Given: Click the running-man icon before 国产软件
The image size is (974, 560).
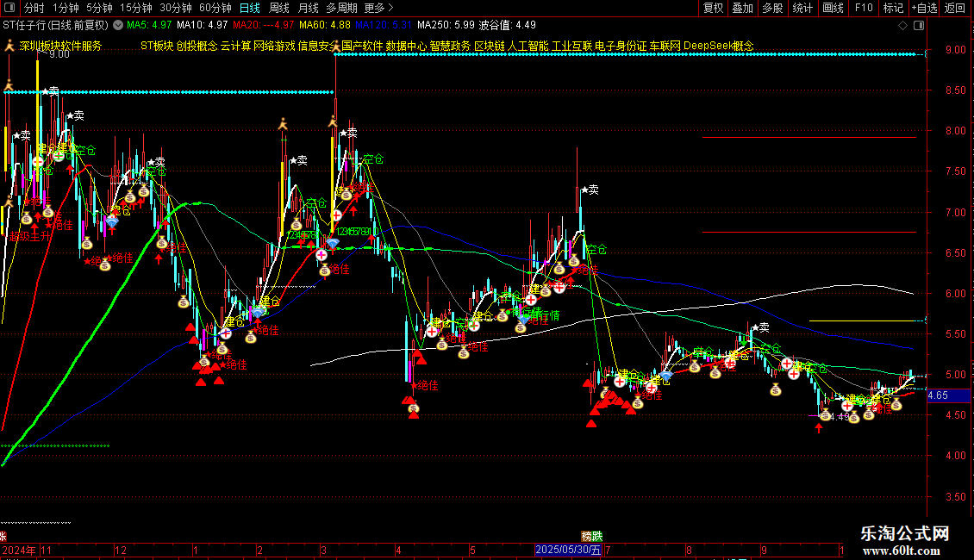Looking at the screenshot, I should tap(336, 46).
